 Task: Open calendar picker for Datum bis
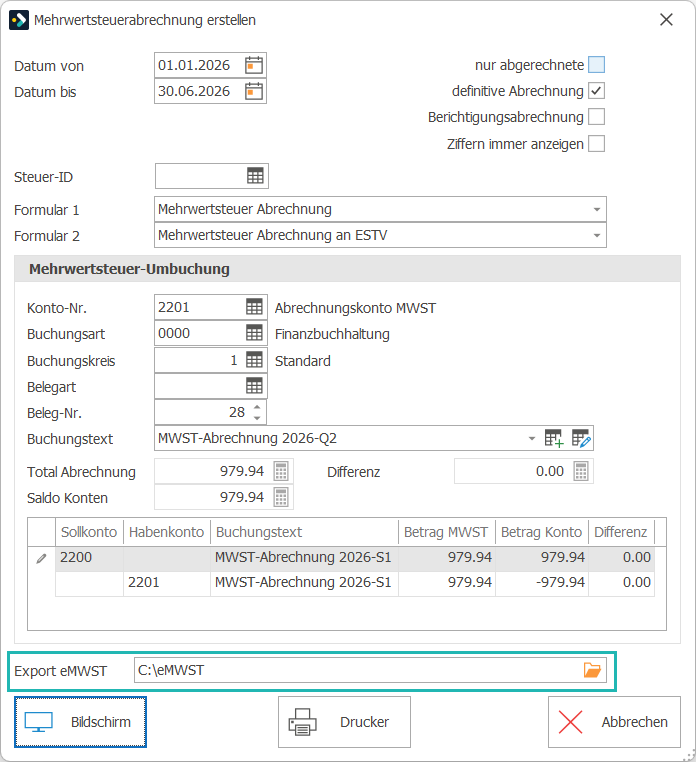[x=254, y=91]
